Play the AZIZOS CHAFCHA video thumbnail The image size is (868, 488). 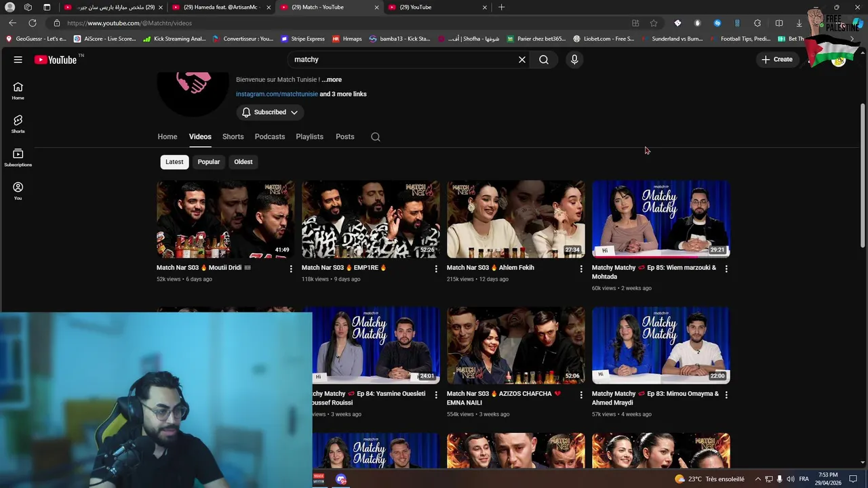(x=515, y=346)
